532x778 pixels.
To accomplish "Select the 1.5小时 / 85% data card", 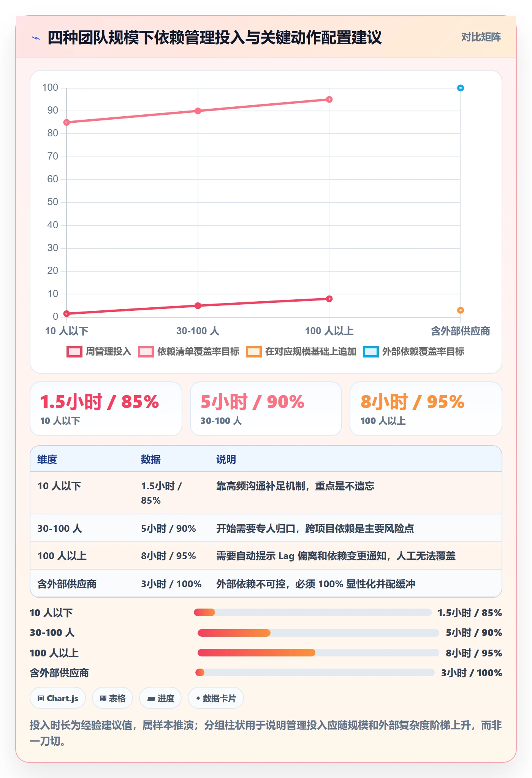I will (x=106, y=409).
